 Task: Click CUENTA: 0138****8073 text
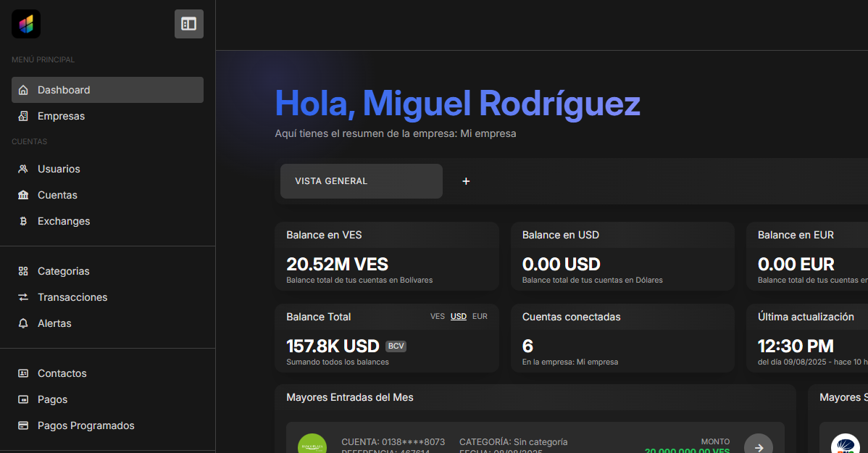tap(393, 442)
